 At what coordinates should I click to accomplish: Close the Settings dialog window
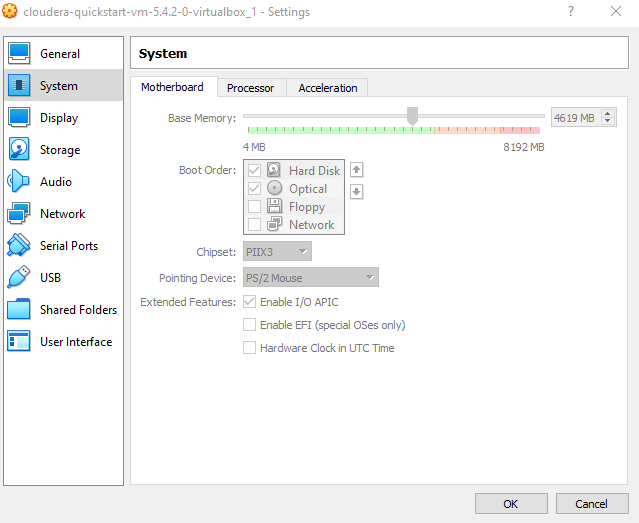click(x=616, y=11)
